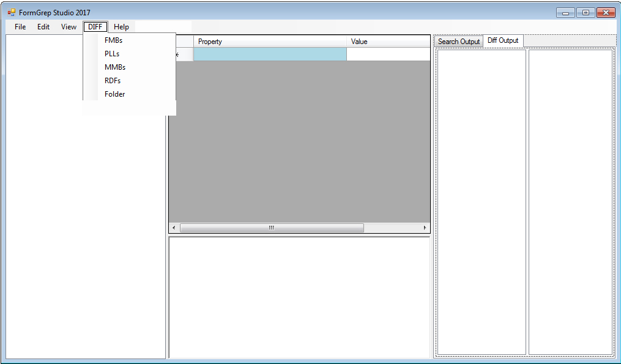
Task: Click the FormGrep Studio title bar icon
Action: 12,13
